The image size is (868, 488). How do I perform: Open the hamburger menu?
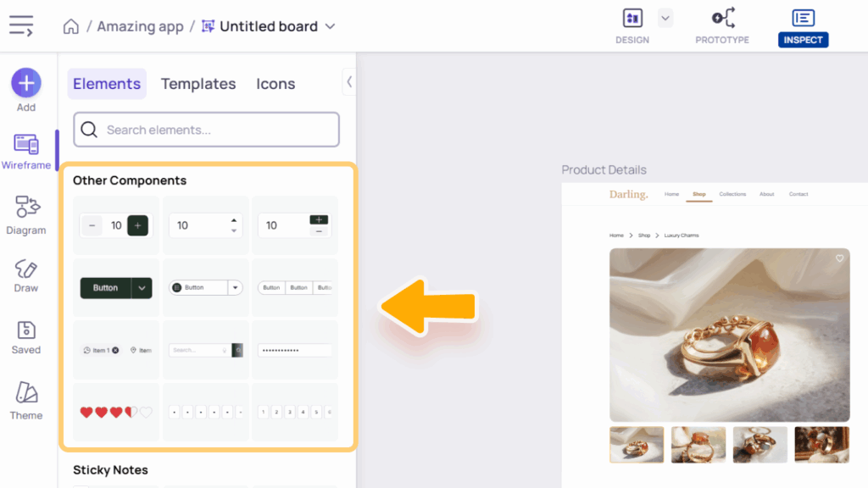coord(21,25)
